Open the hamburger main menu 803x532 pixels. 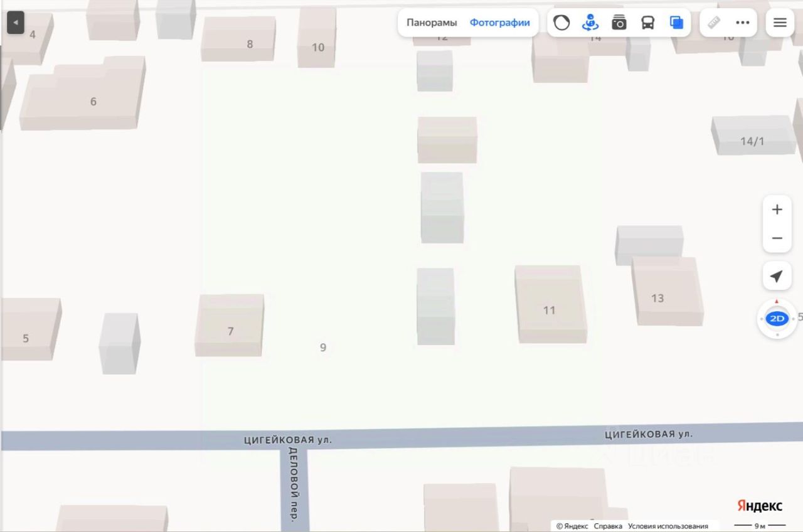click(x=780, y=23)
